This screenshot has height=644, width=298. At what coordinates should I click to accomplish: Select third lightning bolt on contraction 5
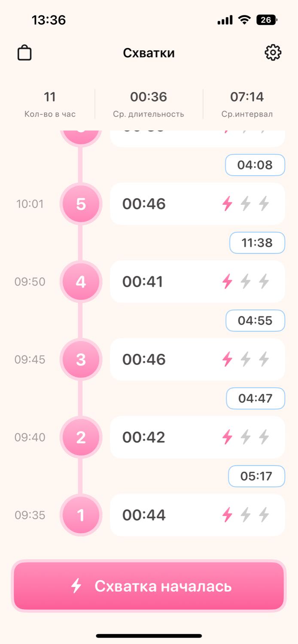[x=264, y=204]
